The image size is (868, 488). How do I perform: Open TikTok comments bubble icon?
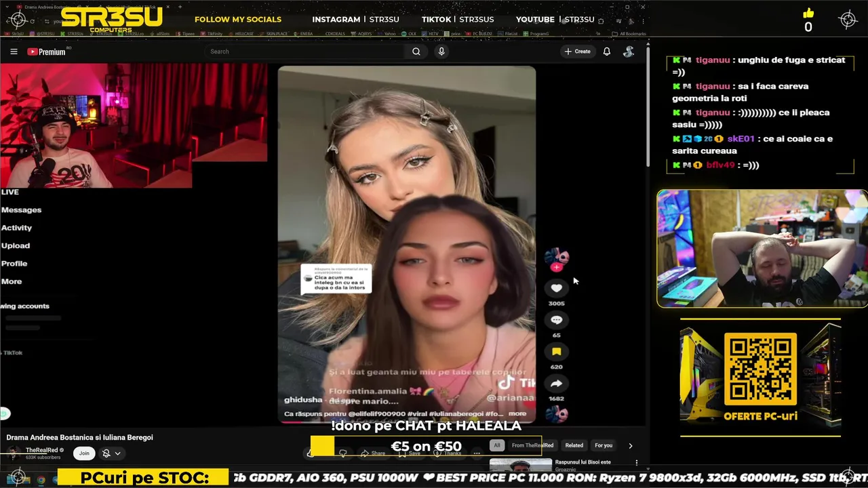(556, 320)
